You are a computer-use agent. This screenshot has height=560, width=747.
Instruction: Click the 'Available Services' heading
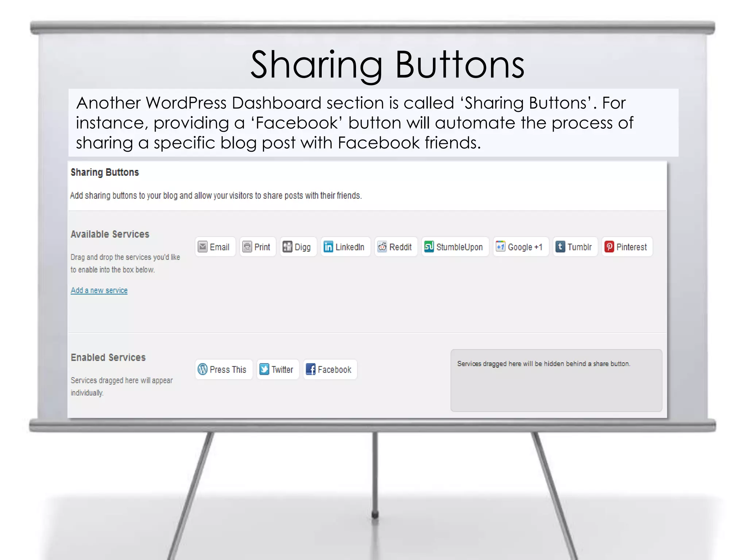click(110, 234)
